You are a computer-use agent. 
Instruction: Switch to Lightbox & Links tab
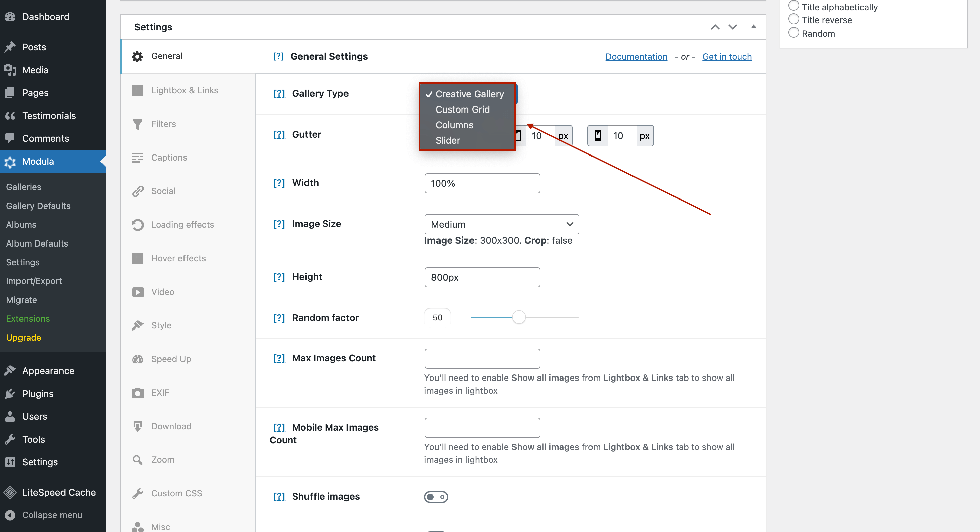coord(188,90)
